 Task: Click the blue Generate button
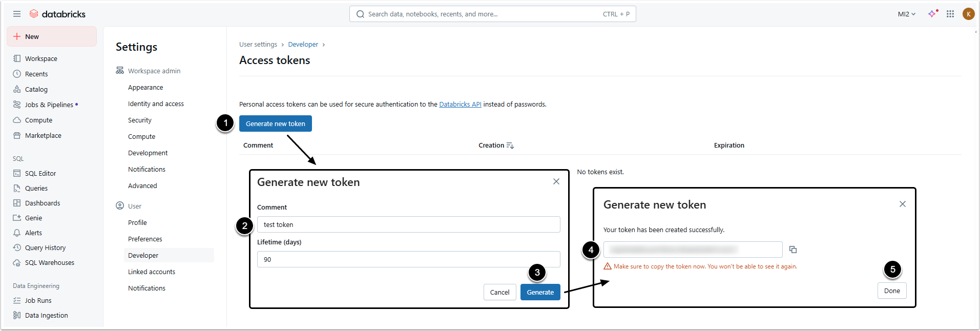[x=540, y=292]
